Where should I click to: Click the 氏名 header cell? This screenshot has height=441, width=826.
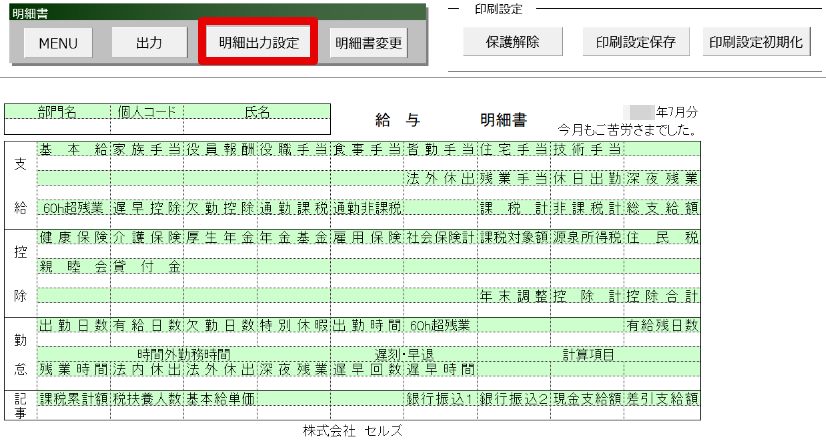point(257,112)
